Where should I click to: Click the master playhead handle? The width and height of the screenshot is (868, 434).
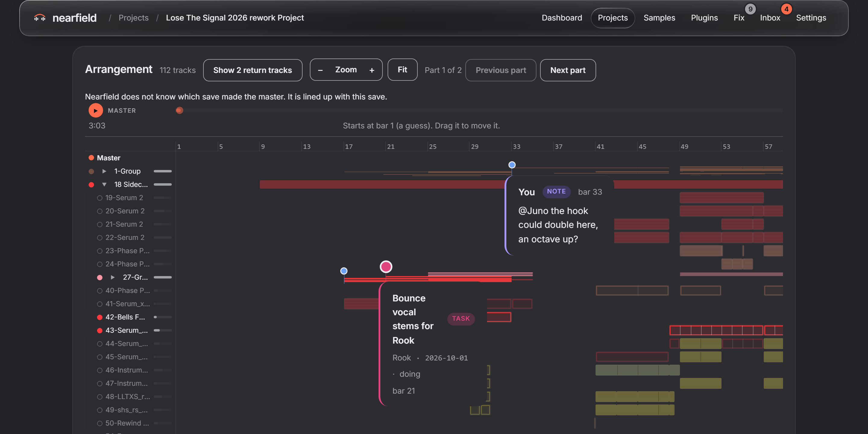pyautogui.click(x=180, y=111)
